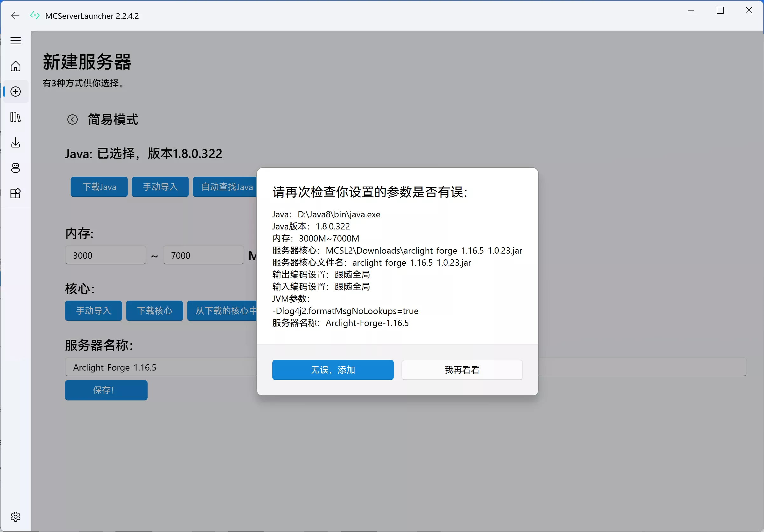Confirm with the 无误，添加 button
The image size is (764, 532).
coord(332,370)
